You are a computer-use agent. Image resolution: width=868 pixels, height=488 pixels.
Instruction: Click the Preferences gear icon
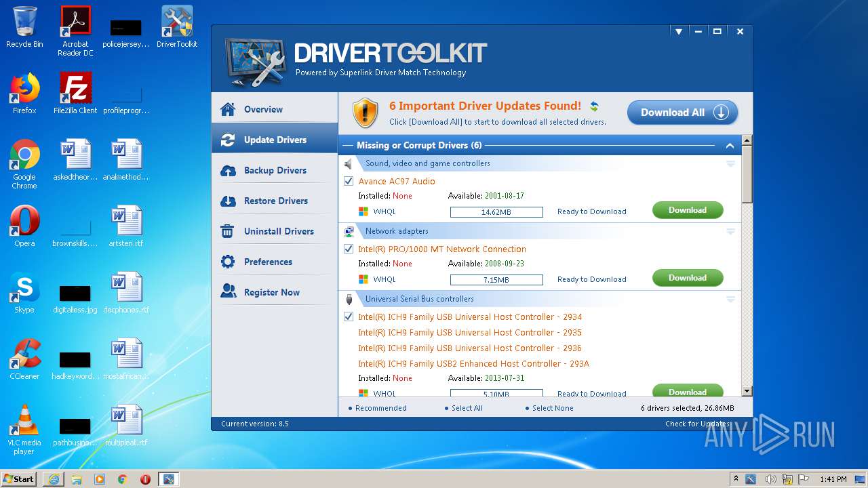tap(228, 262)
